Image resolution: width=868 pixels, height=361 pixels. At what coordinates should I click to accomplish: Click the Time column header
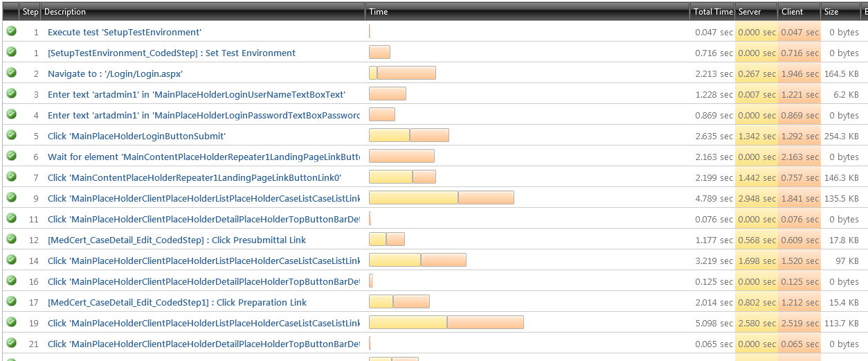click(379, 12)
